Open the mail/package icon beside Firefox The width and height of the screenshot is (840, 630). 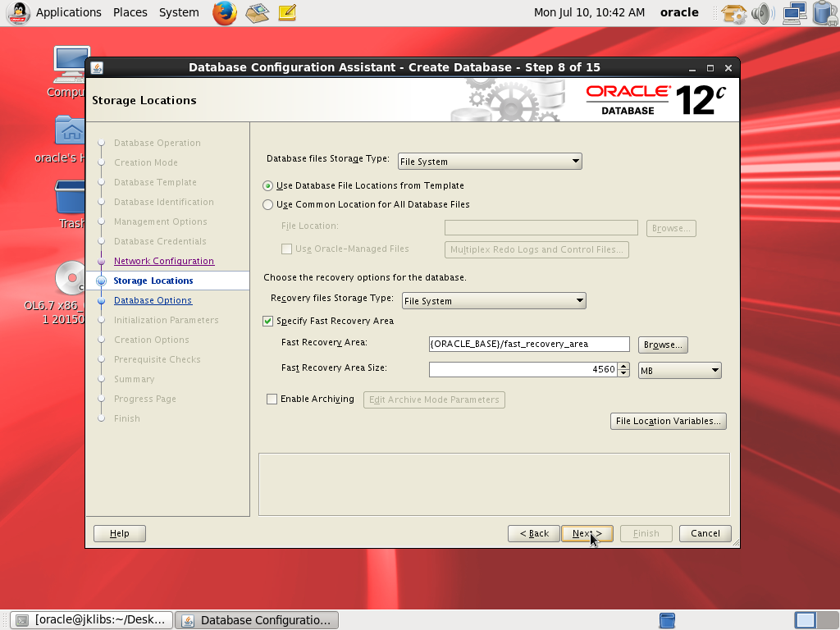(258, 12)
